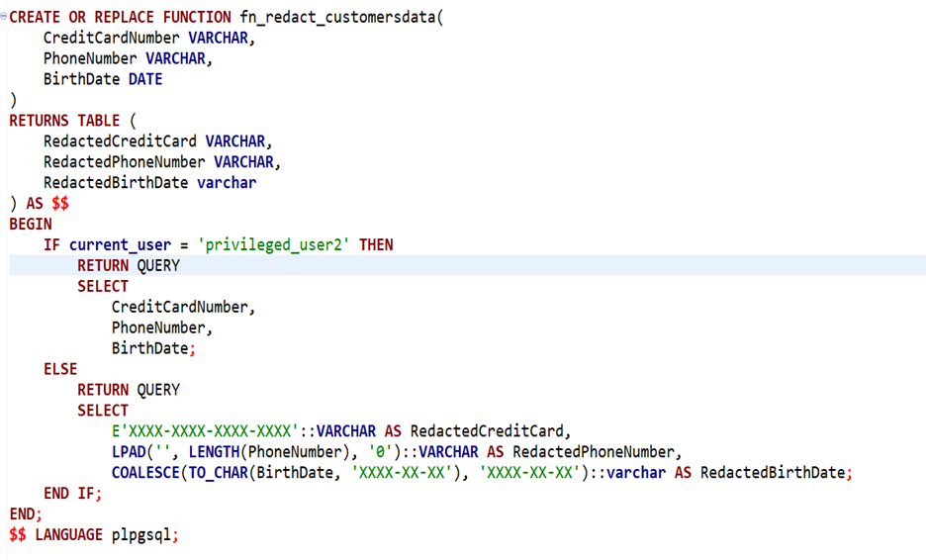Click the BirthDate DATE parameter
The width and height of the screenshot is (926, 560).
click(x=102, y=79)
